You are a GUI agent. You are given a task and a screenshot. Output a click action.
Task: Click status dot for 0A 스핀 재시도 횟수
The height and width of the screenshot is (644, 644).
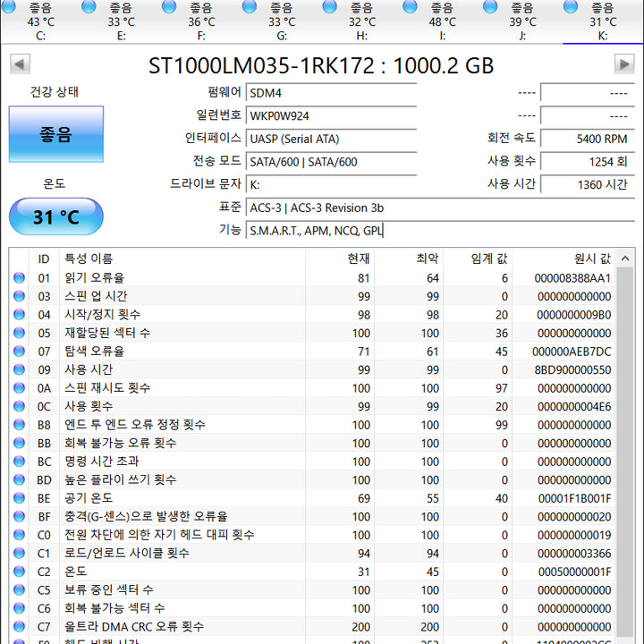click(x=19, y=387)
